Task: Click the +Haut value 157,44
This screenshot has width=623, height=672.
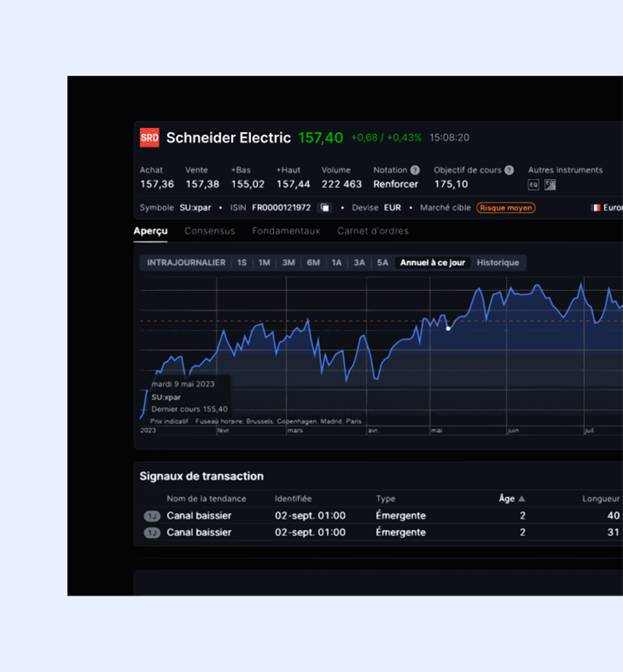Action: pyautogui.click(x=294, y=184)
